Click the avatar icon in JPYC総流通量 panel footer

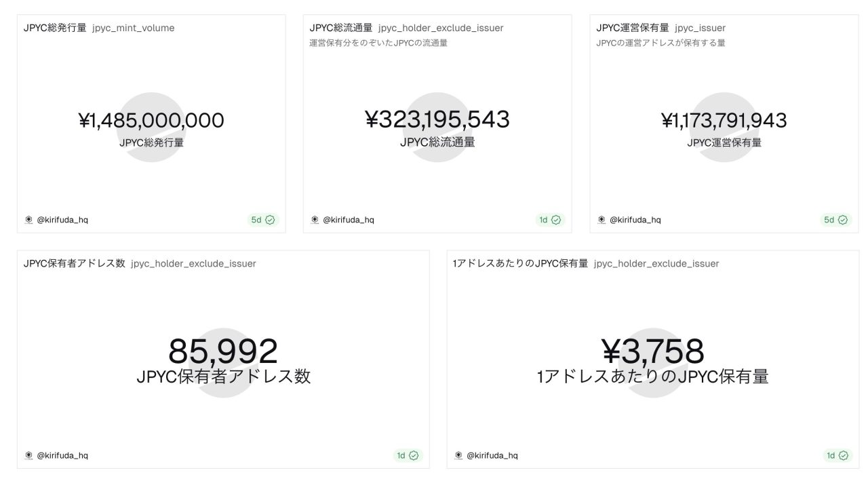click(315, 220)
